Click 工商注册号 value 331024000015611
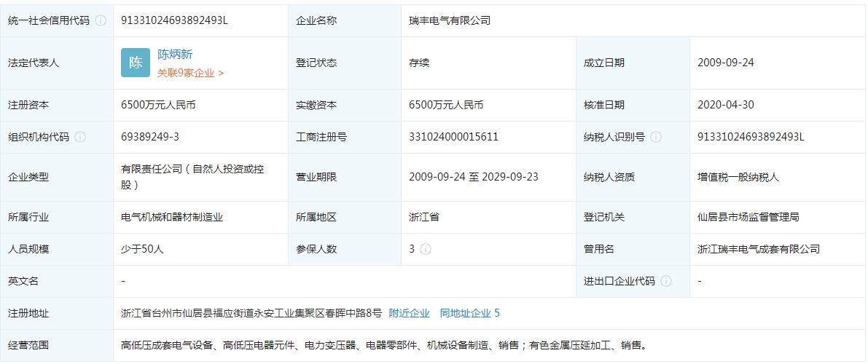Viewport: 868px width, 364px height. tap(453, 137)
